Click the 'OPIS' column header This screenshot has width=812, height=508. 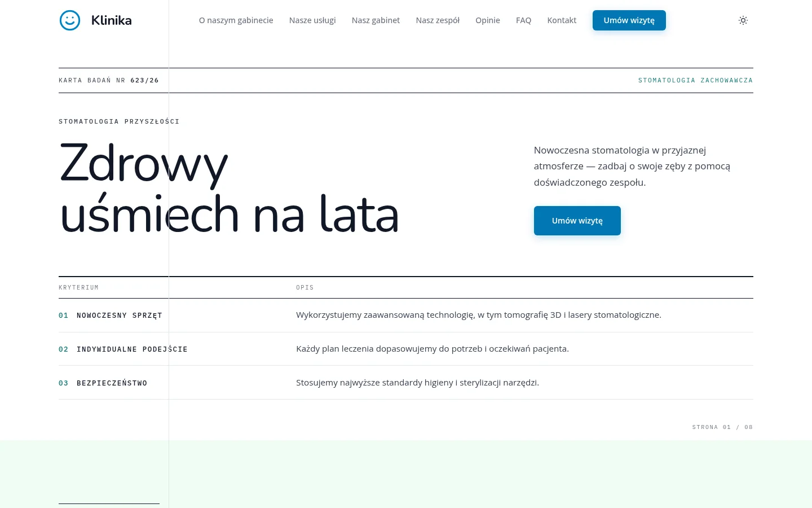(305, 288)
